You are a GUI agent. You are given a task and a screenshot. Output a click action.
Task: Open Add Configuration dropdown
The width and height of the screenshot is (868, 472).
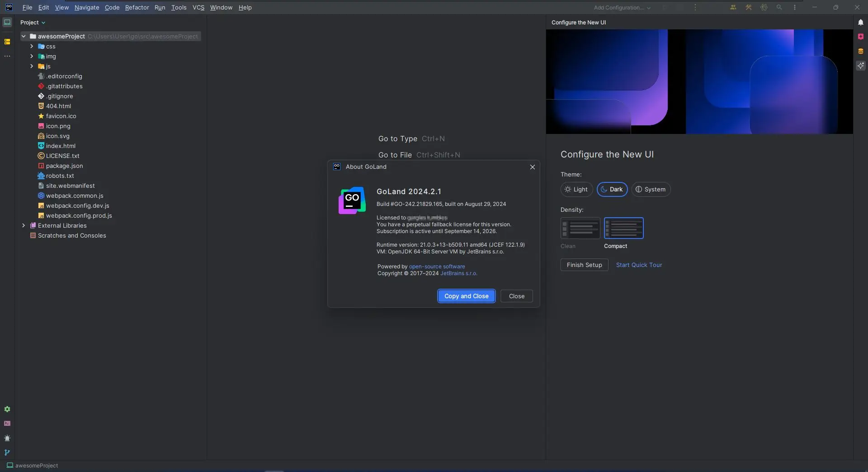622,7
